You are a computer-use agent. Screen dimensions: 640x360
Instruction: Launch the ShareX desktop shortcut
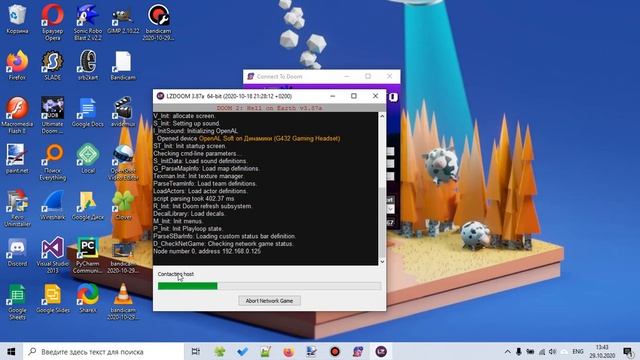(x=88, y=298)
